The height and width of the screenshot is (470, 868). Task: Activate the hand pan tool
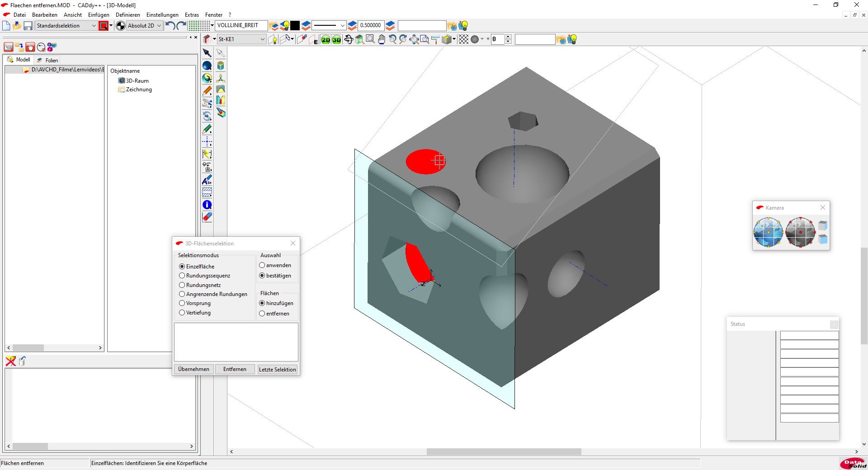[382, 40]
